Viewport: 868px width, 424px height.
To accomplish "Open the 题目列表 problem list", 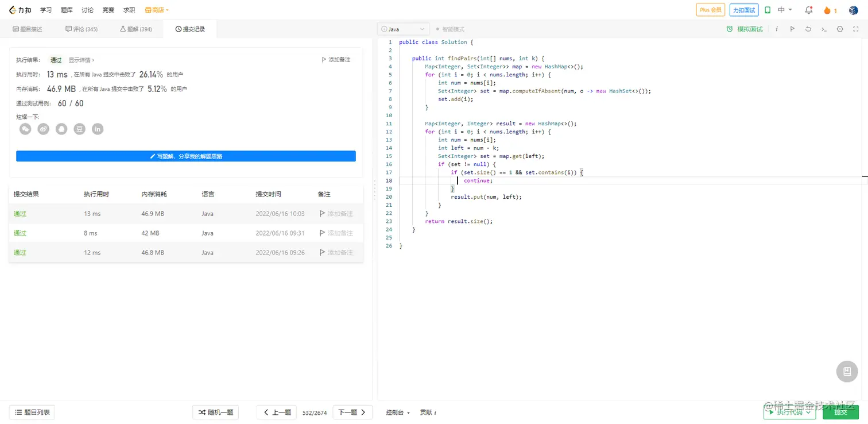I will click(32, 412).
